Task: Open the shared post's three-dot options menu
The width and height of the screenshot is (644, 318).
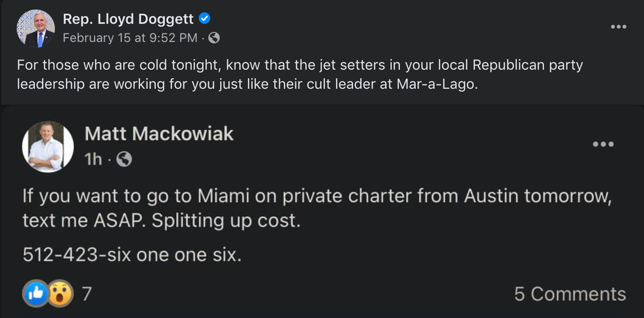Action: (603, 145)
